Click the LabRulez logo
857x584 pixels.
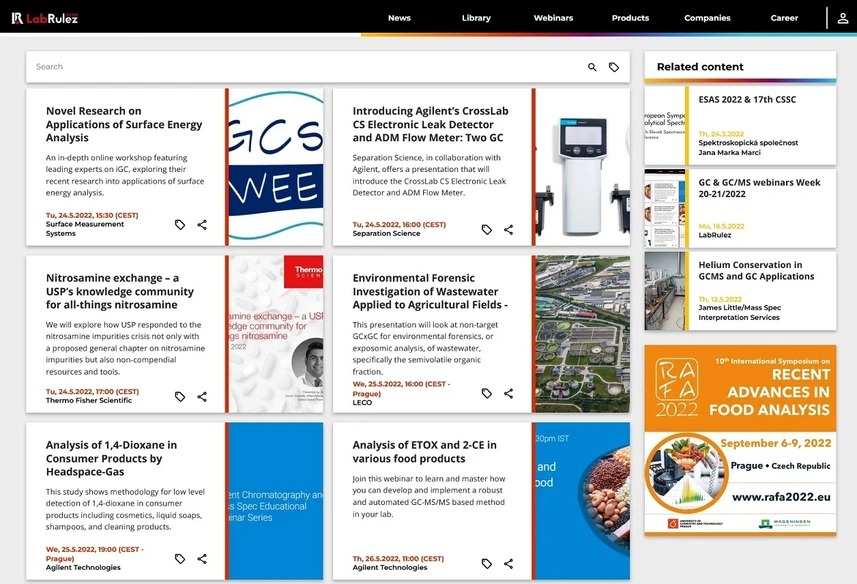tap(45, 18)
